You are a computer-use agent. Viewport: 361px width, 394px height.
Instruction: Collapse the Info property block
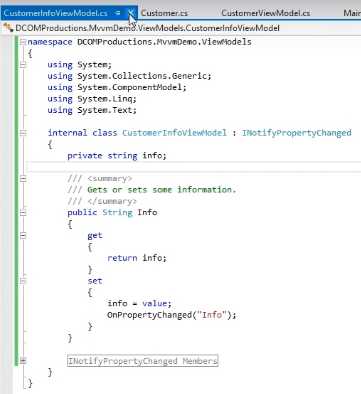[23, 212]
